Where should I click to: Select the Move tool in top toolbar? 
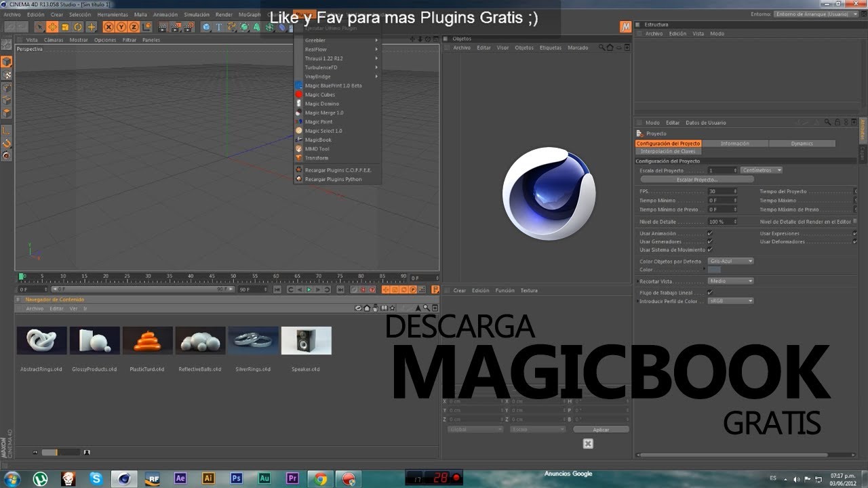tap(53, 27)
